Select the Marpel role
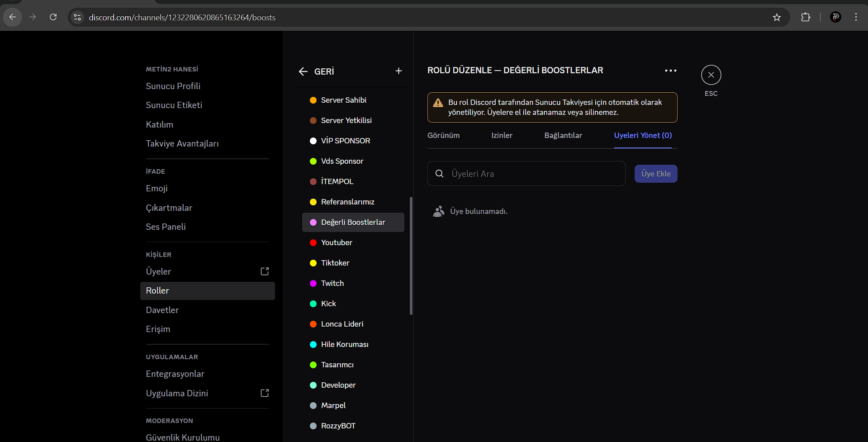Viewport: 868px width, 442px height. point(353,405)
